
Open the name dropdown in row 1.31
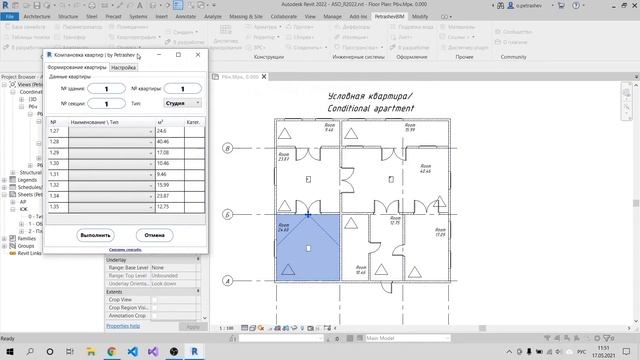111,174
